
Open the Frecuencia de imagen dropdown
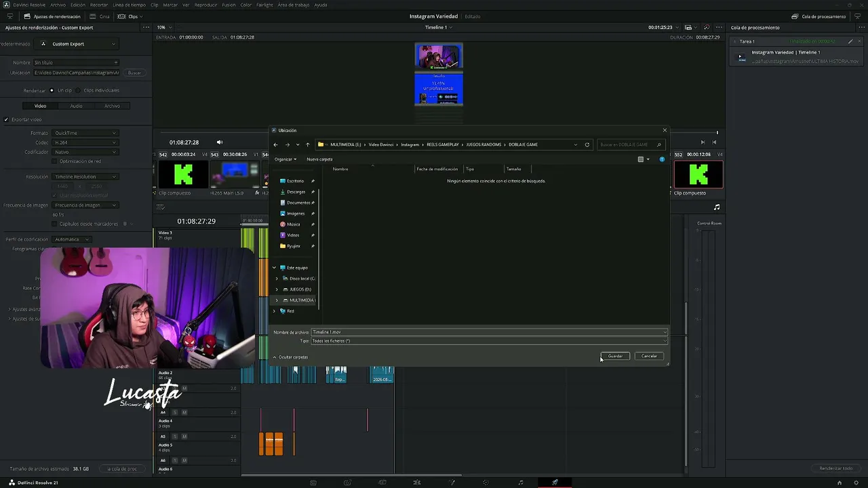pos(85,205)
